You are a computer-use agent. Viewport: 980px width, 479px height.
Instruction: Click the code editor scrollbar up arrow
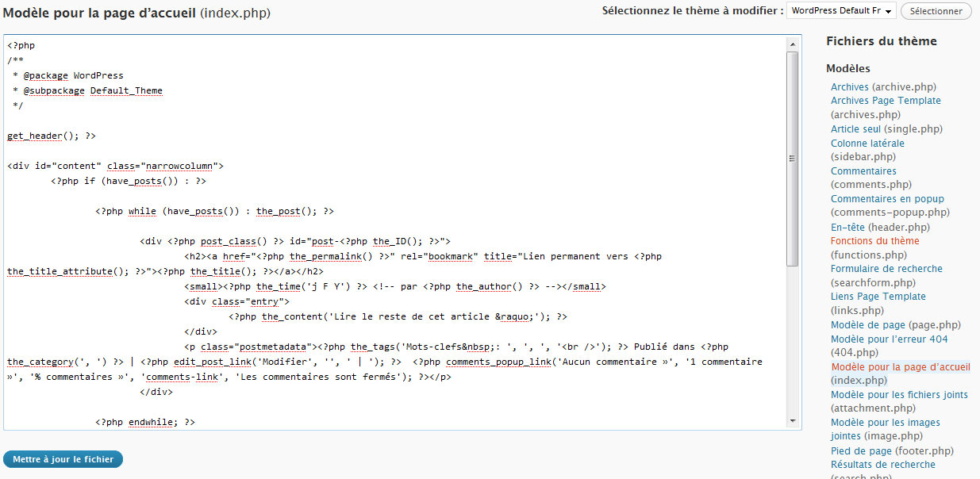[793, 44]
